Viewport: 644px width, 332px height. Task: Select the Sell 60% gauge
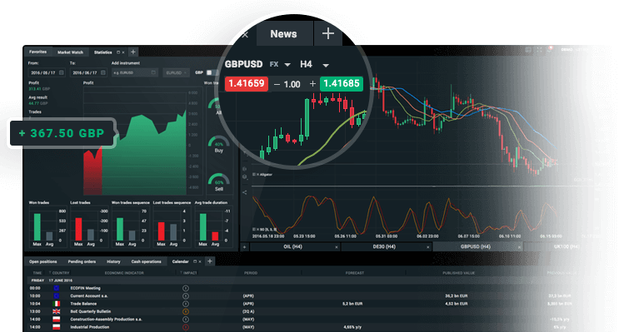pos(219,182)
